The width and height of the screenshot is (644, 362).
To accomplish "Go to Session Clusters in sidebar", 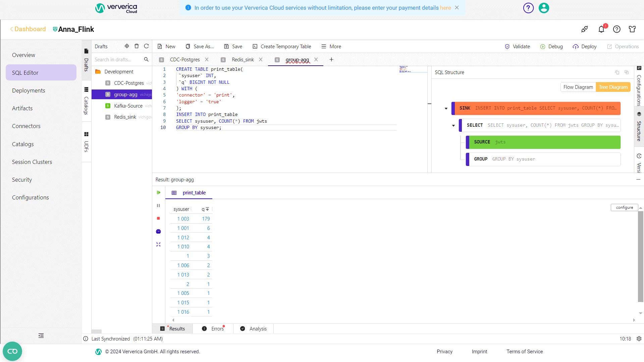I will pyautogui.click(x=32, y=162).
